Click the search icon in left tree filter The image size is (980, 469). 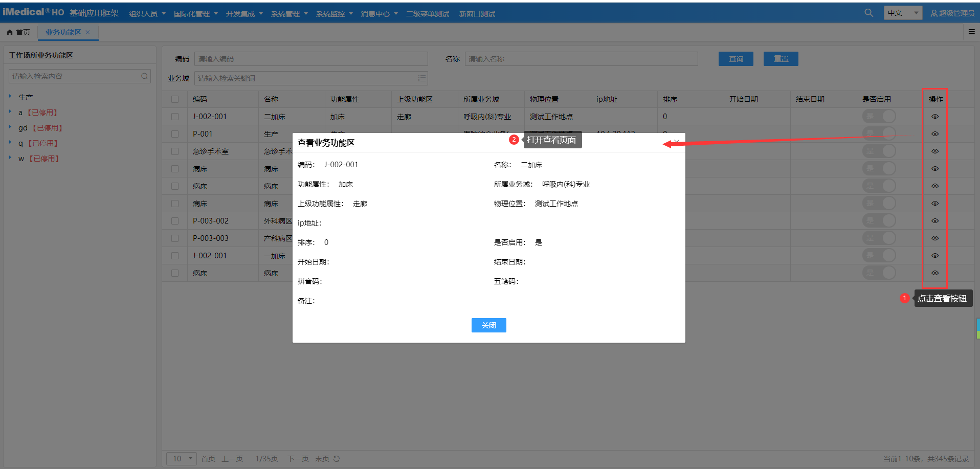[144, 76]
